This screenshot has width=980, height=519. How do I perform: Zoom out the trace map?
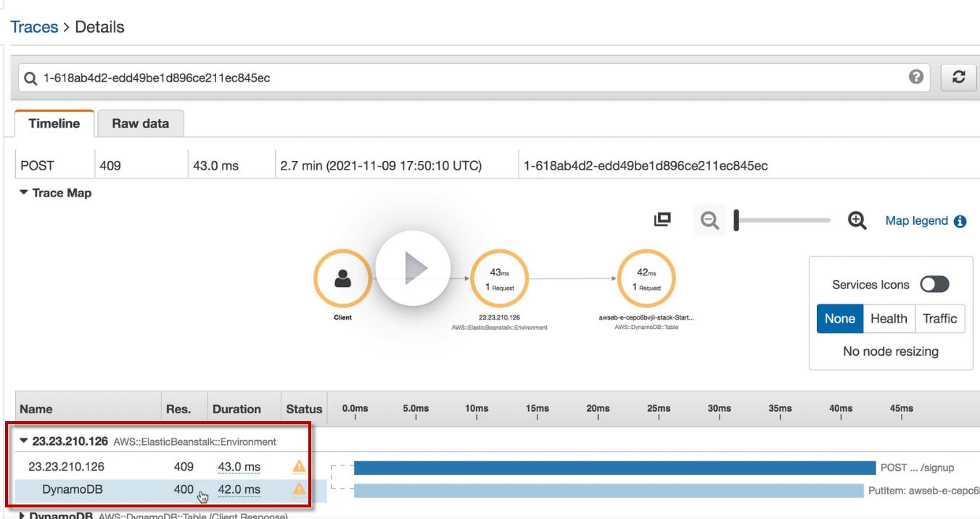point(709,220)
